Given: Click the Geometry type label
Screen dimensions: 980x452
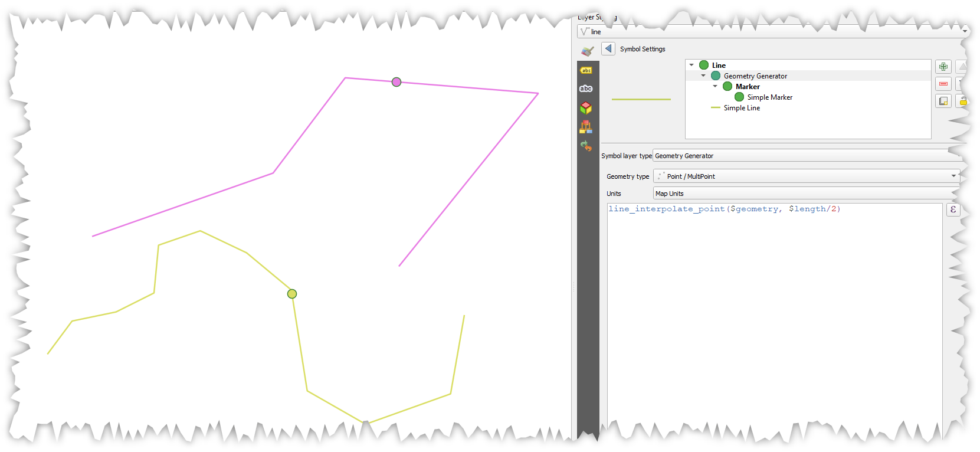Looking at the screenshot, I should [x=628, y=176].
